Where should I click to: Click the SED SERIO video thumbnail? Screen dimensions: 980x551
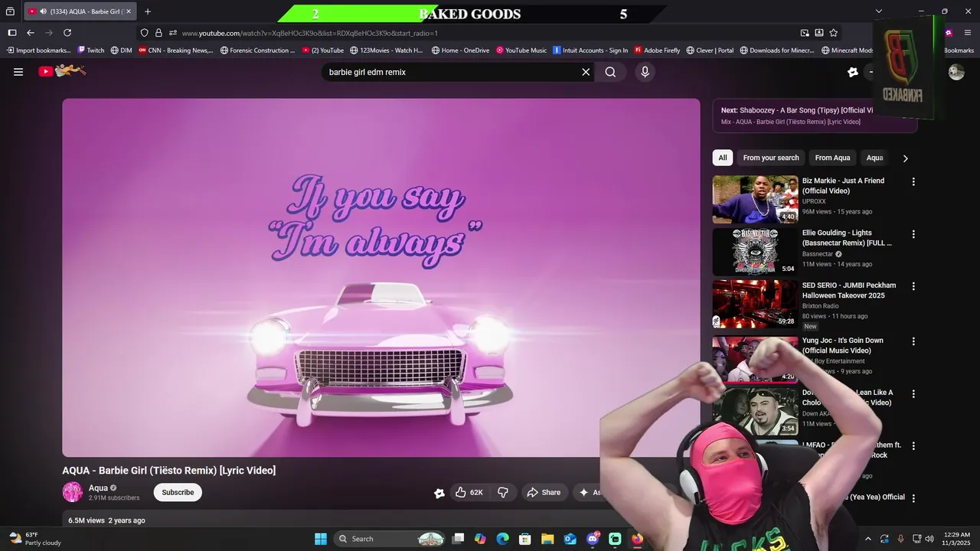pos(755,304)
